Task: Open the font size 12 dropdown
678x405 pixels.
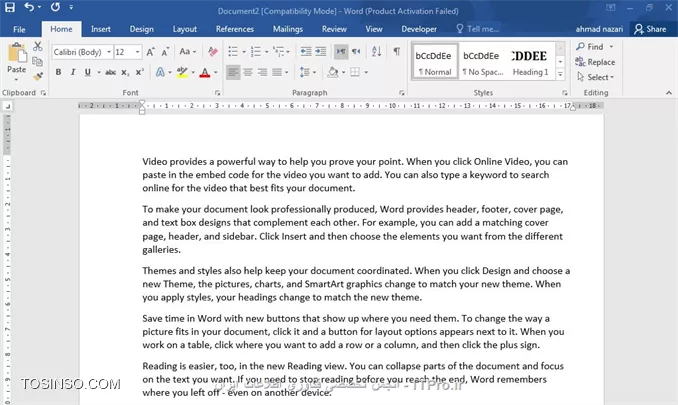Action: (138, 52)
